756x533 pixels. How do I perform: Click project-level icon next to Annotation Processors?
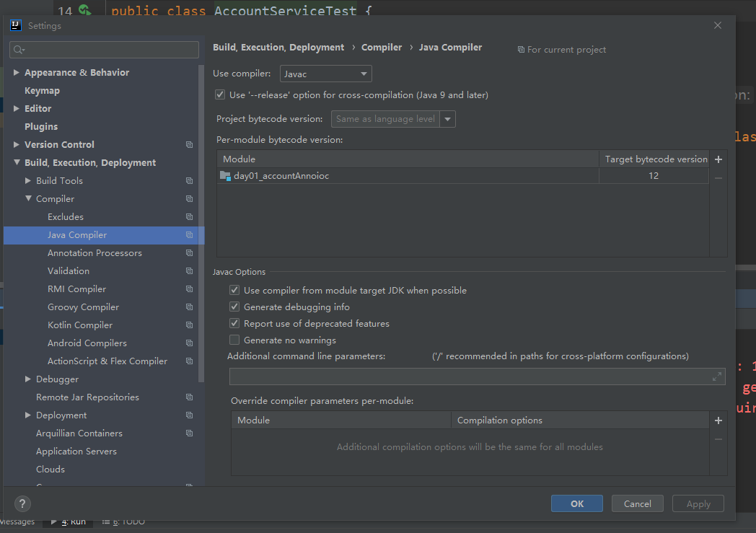coord(190,253)
